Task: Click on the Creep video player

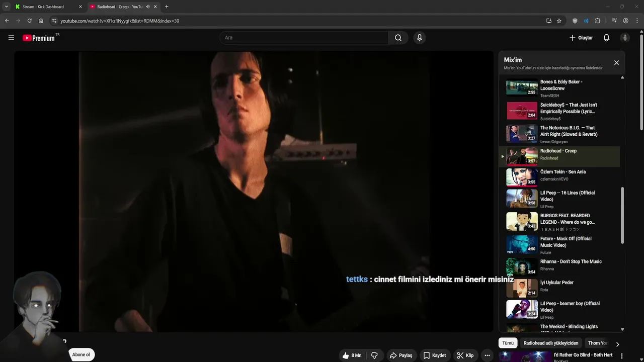Action: pos(254,191)
